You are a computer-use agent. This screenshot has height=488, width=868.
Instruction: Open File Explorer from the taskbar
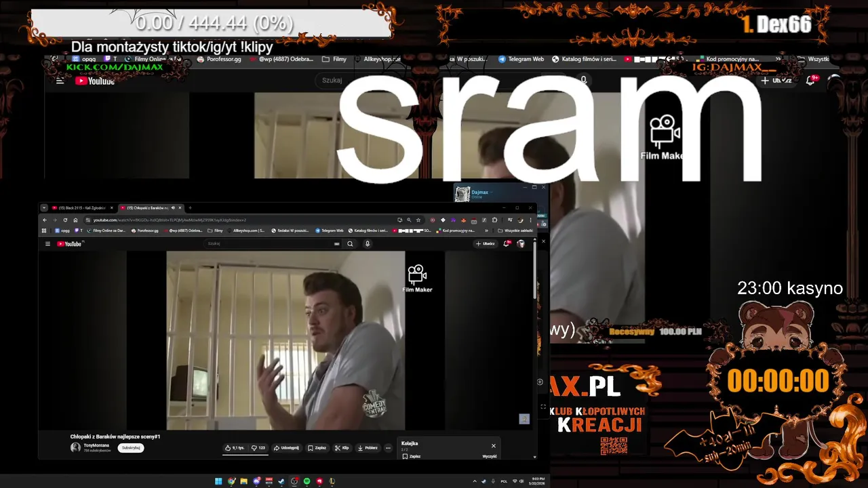(x=243, y=481)
